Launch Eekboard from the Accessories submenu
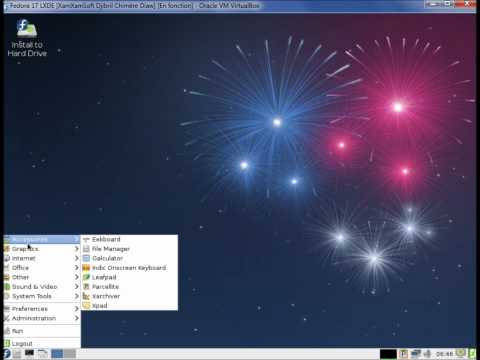The image size is (480, 360). 129,239
